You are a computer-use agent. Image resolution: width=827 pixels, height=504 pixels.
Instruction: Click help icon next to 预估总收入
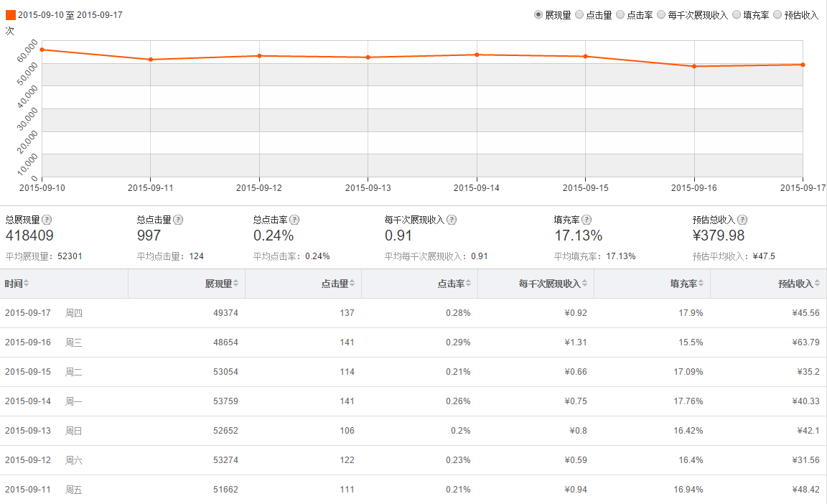(x=742, y=220)
